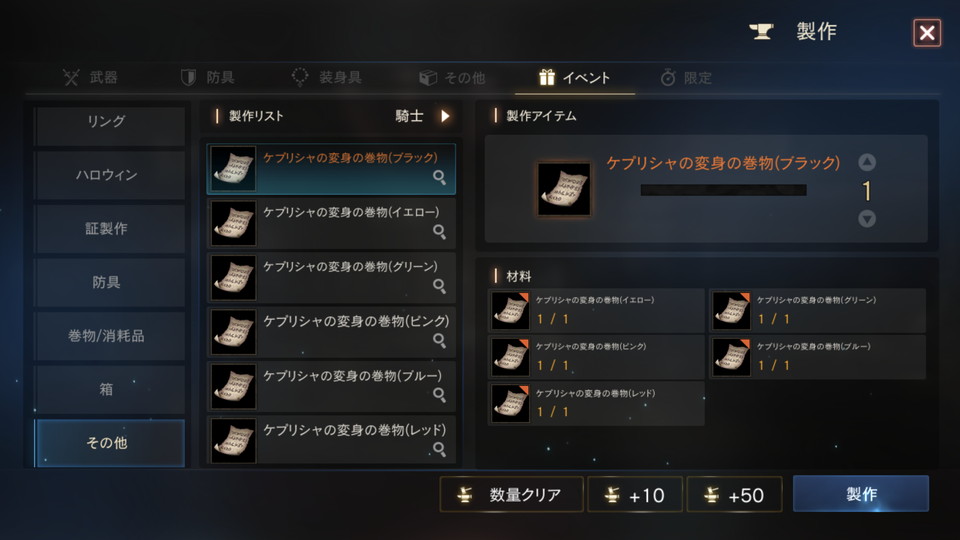Screen dimensions: 960x540
Task: Click magnifier icon on ブラック scroll entry
Action: coord(440,178)
